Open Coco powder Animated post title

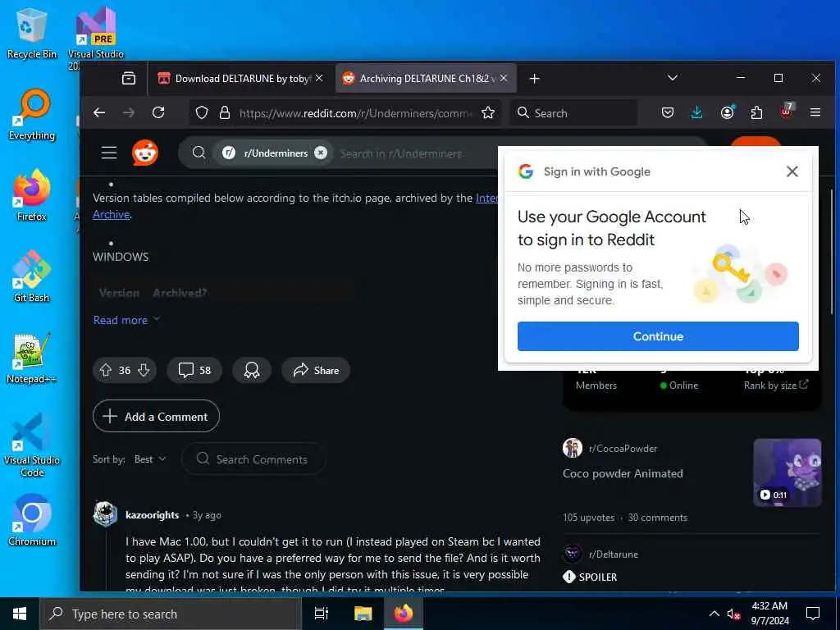click(623, 473)
